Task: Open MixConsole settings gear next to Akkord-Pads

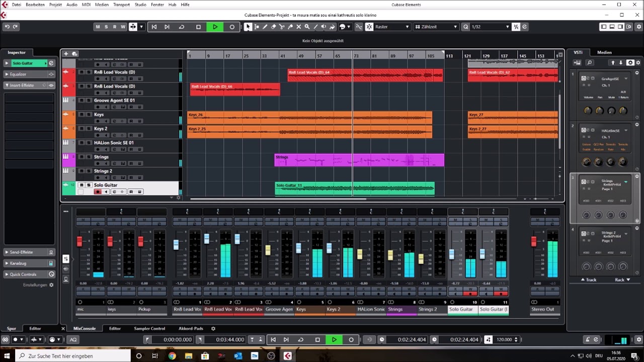Action: 213,328
